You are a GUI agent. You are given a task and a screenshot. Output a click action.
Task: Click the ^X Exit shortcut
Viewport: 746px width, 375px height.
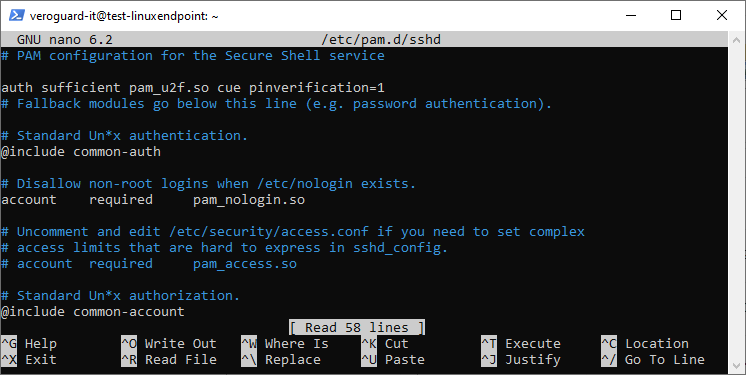pos(29,360)
